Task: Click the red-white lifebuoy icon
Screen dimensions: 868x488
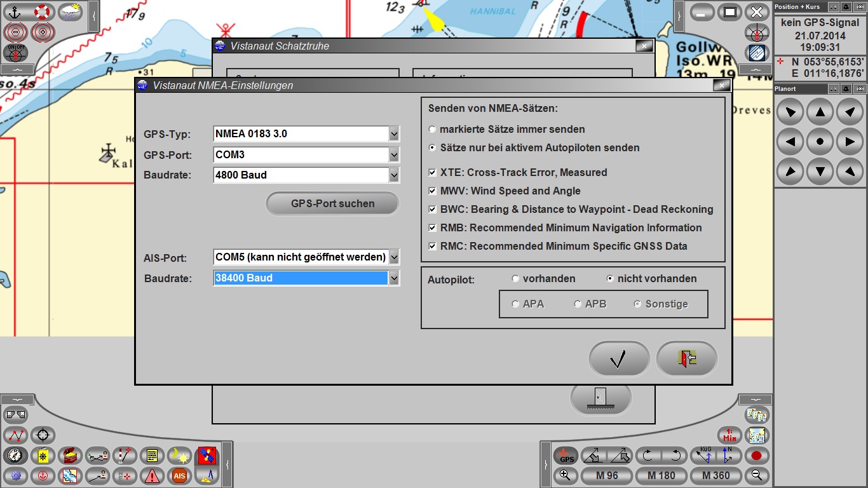Action: [43, 11]
